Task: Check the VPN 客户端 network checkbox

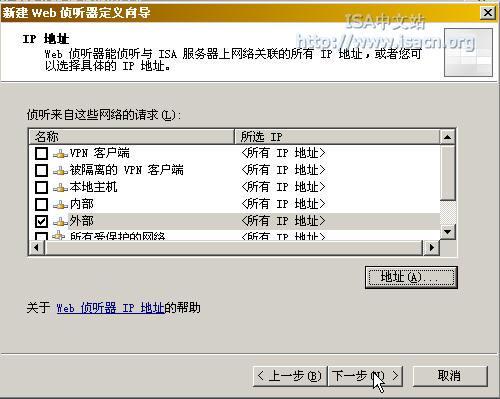Action: (41, 153)
